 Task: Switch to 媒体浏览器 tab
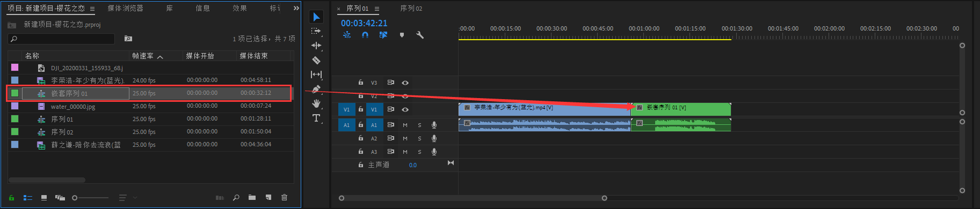click(x=125, y=9)
